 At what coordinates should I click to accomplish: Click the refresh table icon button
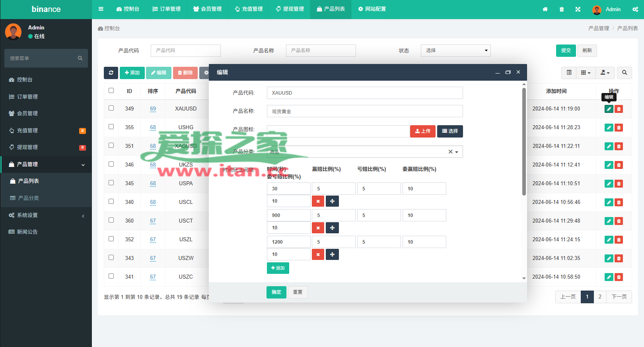click(111, 73)
